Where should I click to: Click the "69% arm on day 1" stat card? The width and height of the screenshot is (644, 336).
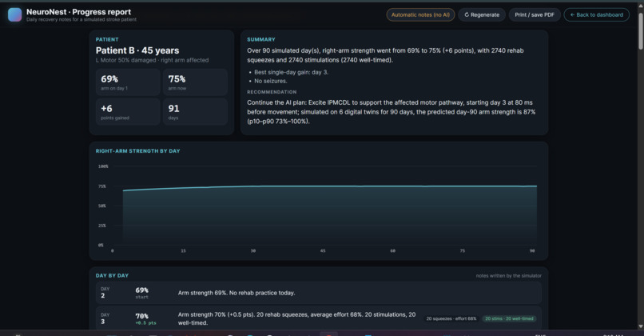click(x=128, y=82)
